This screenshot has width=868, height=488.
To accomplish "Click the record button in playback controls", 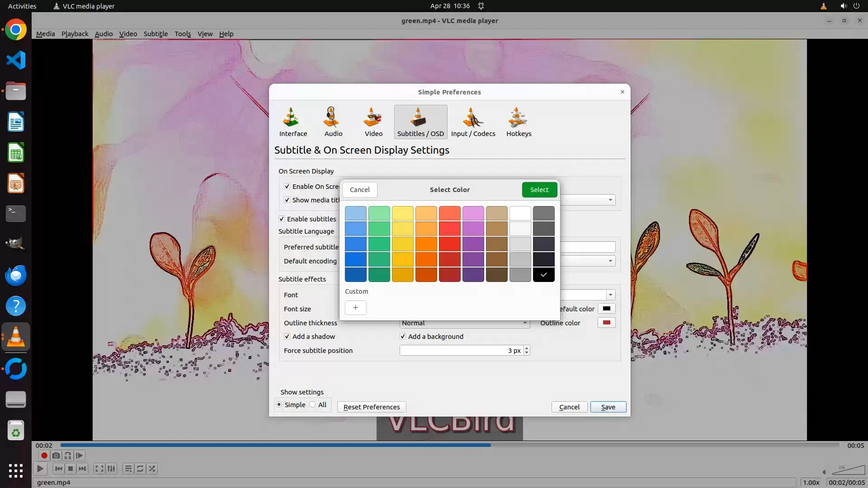I will pos(44,455).
